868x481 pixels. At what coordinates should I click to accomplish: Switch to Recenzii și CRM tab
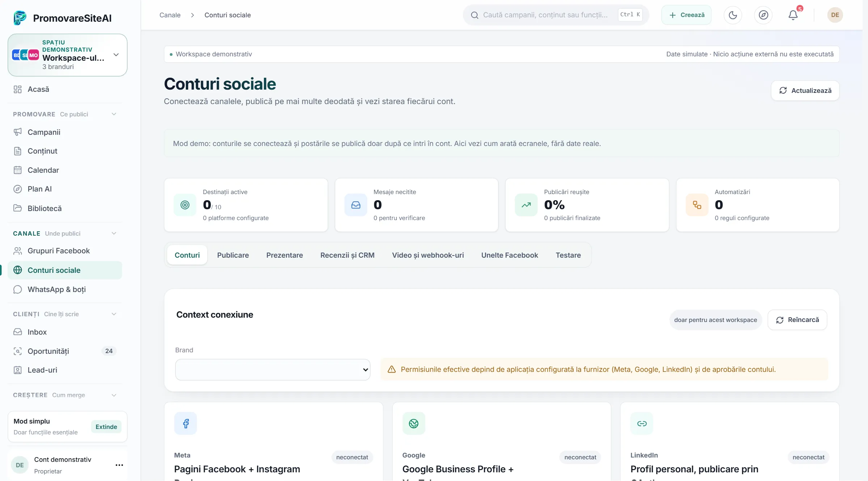(347, 255)
